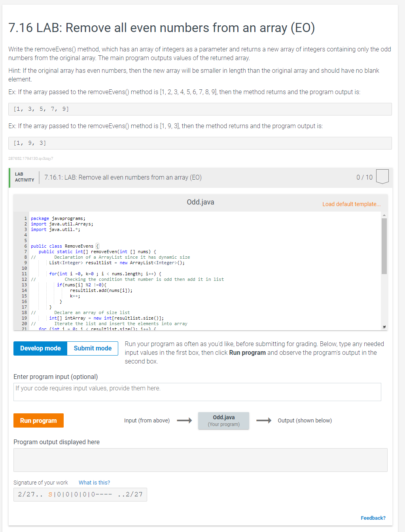Click the orange Run program icon button
This screenshot has height=532, width=405.
(x=38, y=420)
